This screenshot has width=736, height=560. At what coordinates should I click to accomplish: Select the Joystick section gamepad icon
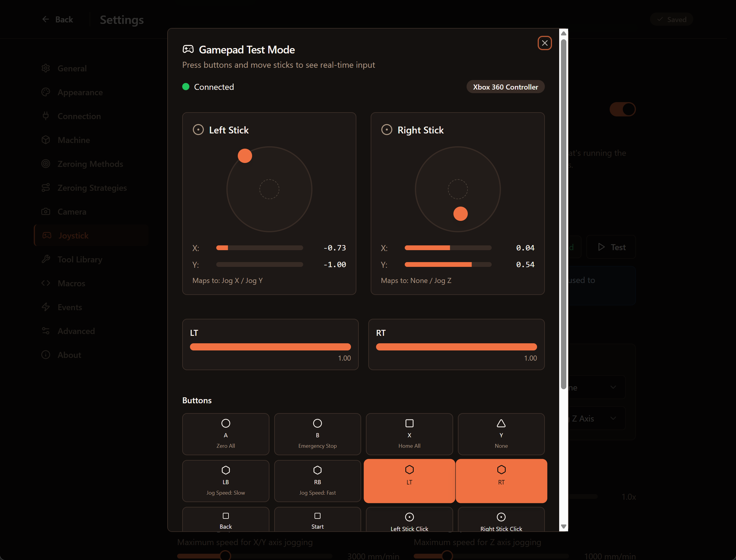coord(47,235)
